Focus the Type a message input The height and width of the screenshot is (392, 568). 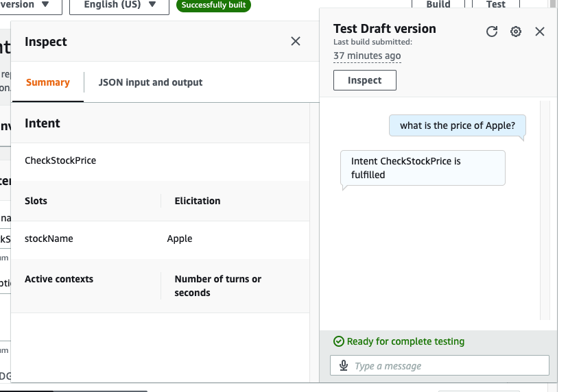pos(440,365)
